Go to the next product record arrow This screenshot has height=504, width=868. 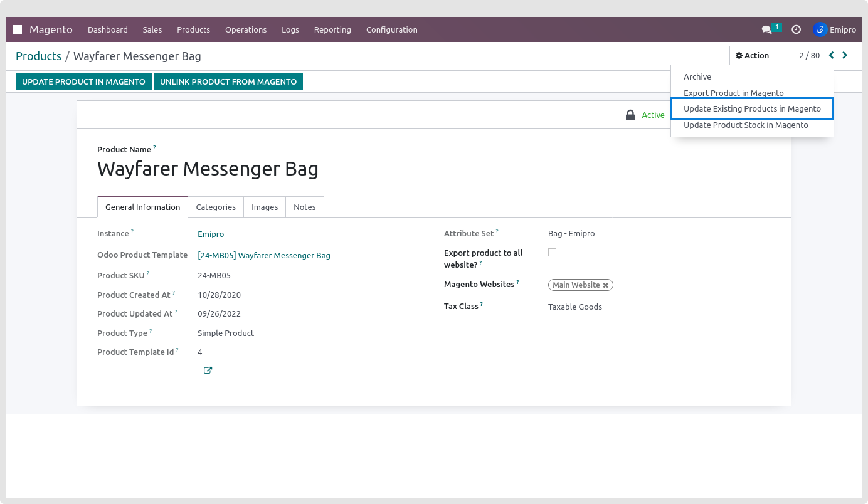pos(845,55)
